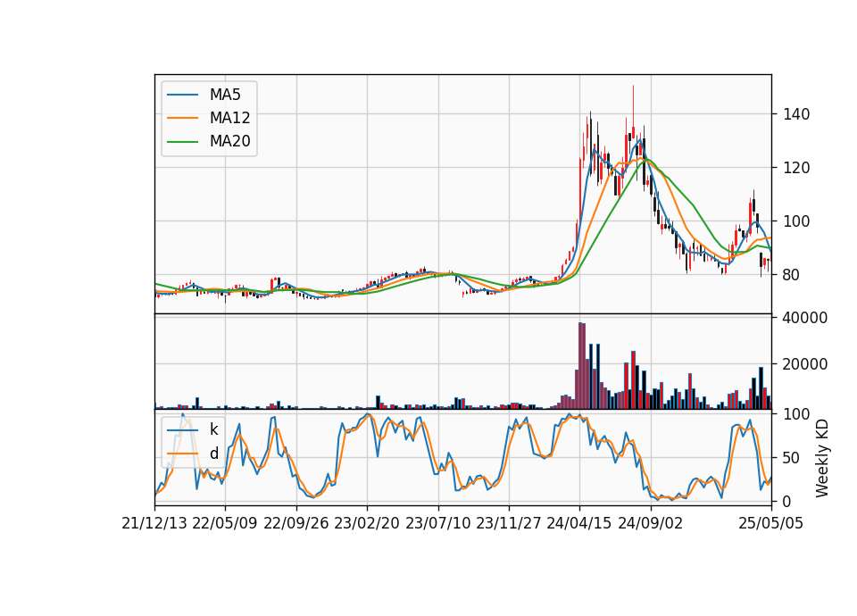Click the 24/09/02 date axis label
The image size is (857, 616).
coord(651,523)
